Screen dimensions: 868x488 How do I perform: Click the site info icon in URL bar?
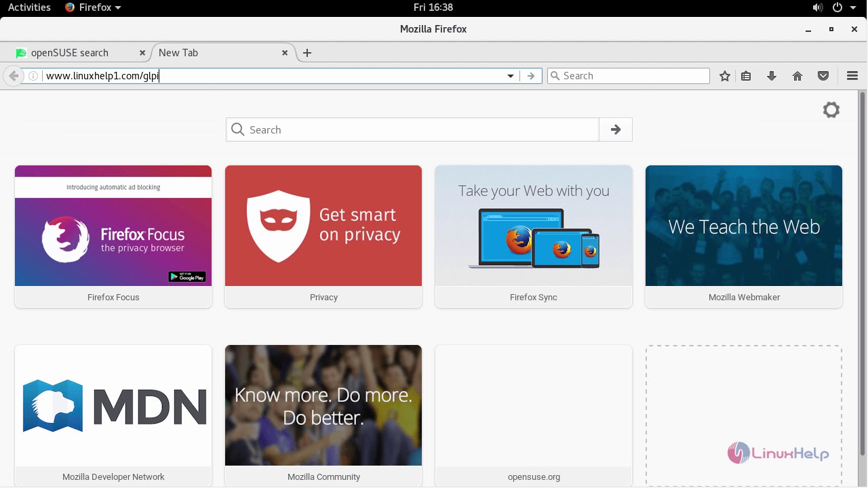(33, 76)
